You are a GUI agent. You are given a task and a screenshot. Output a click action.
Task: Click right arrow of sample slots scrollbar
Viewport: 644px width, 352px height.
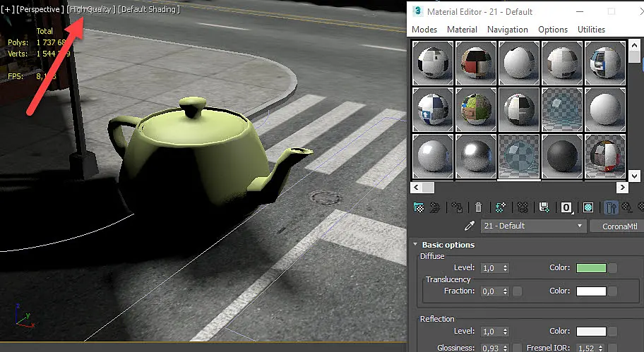pyautogui.click(x=622, y=188)
